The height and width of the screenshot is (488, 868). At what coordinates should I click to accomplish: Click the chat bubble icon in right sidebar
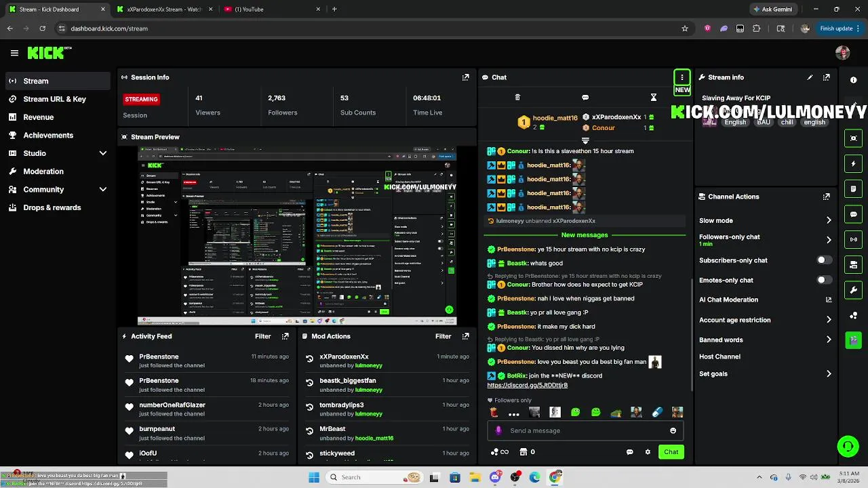coord(853,214)
